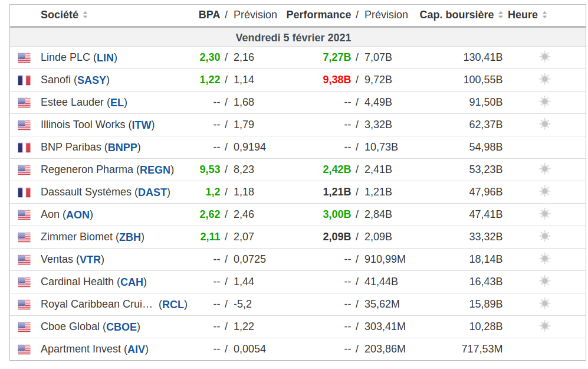588x369 pixels.
Task: Sort by Cap. boursière column arrows
Action: [501, 15]
